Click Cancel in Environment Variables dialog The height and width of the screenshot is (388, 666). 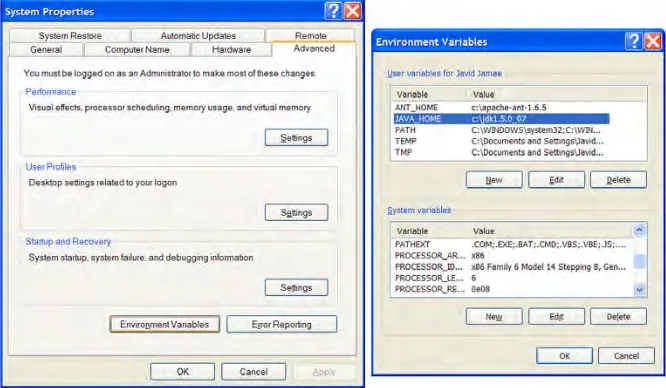[626, 356]
